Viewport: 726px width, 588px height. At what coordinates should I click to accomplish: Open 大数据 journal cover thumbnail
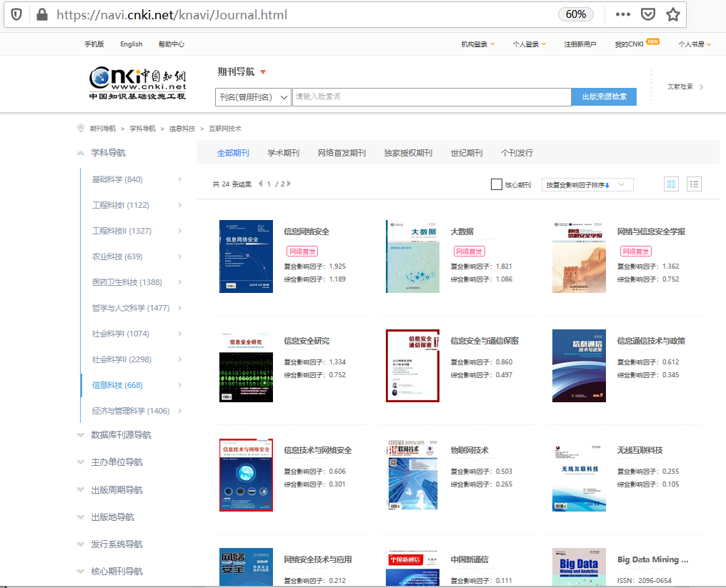(x=412, y=256)
